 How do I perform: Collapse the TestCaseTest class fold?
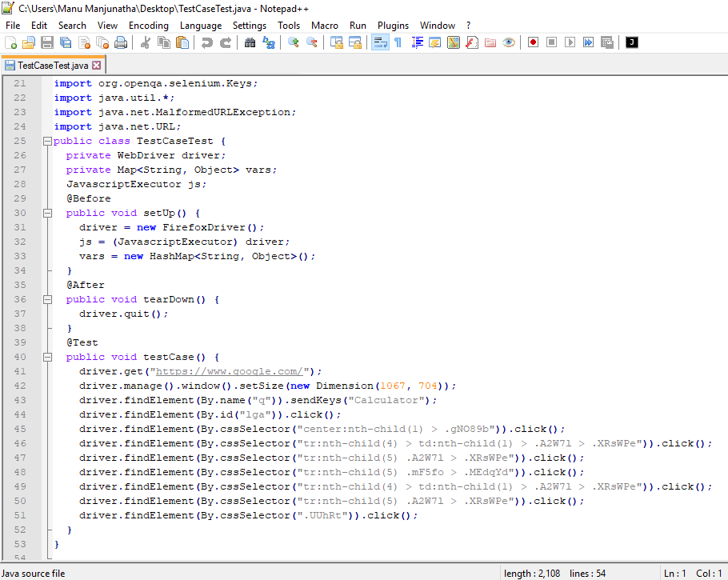point(47,140)
